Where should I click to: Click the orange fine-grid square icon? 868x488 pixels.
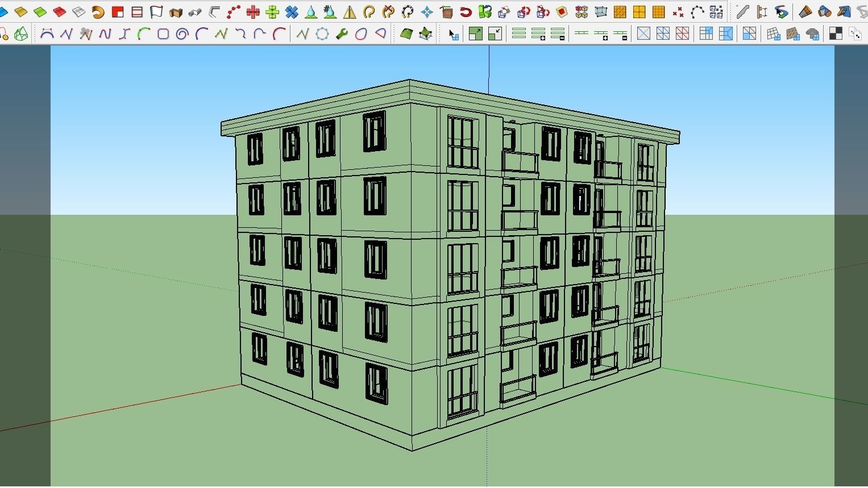pos(659,12)
